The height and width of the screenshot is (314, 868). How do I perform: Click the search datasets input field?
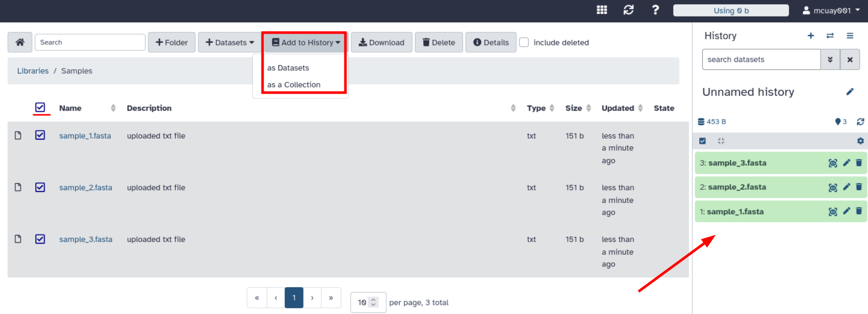[x=761, y=59]
